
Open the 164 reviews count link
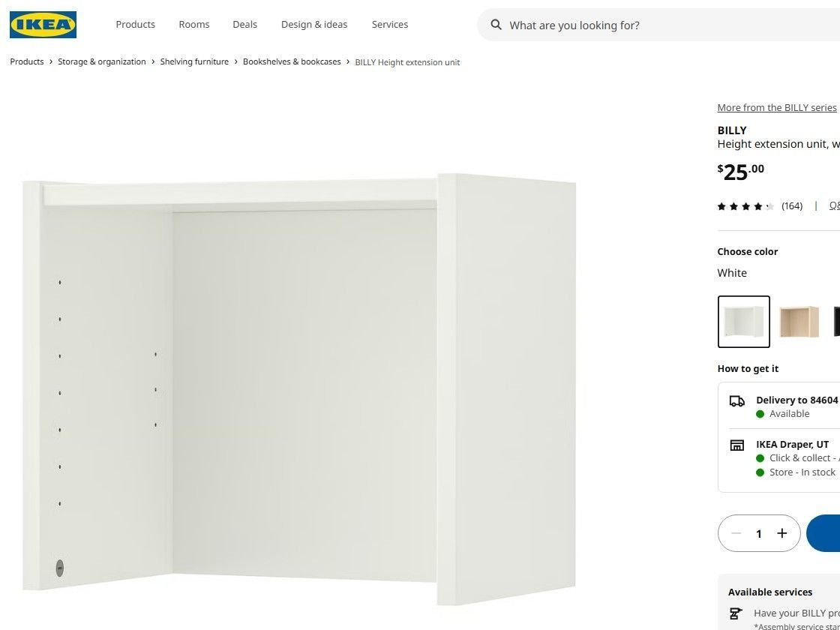click(792, 206)
